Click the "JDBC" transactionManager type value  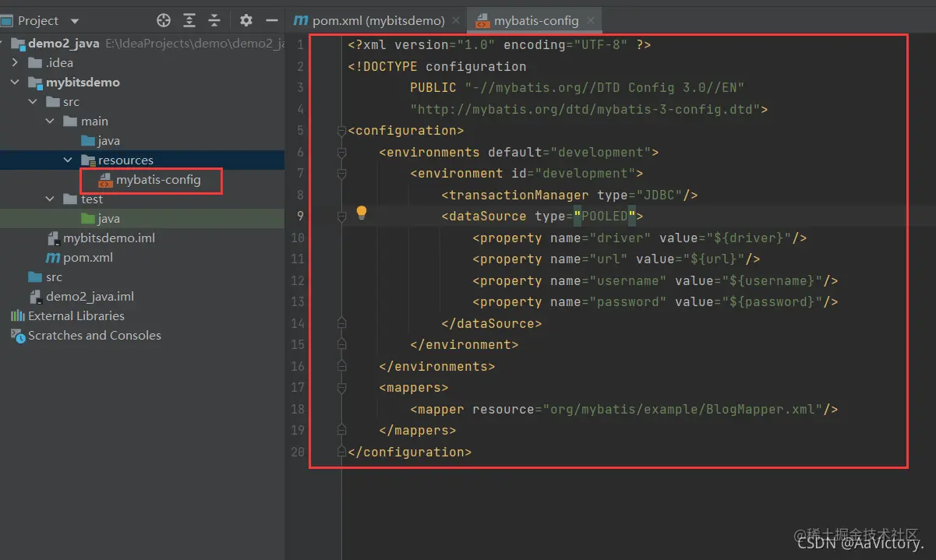pyautogui.click(x=659, y=195)
